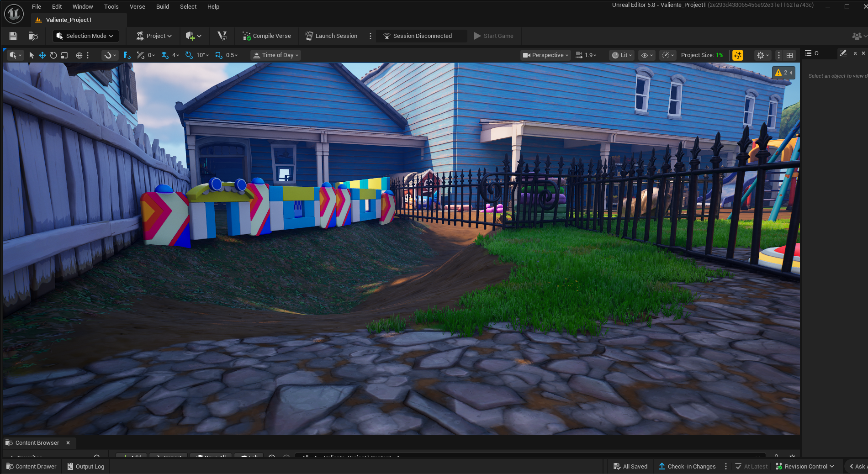Toggle grid snapping icon
The height and width of the screenshot is (474, 868).
point(165,55)
